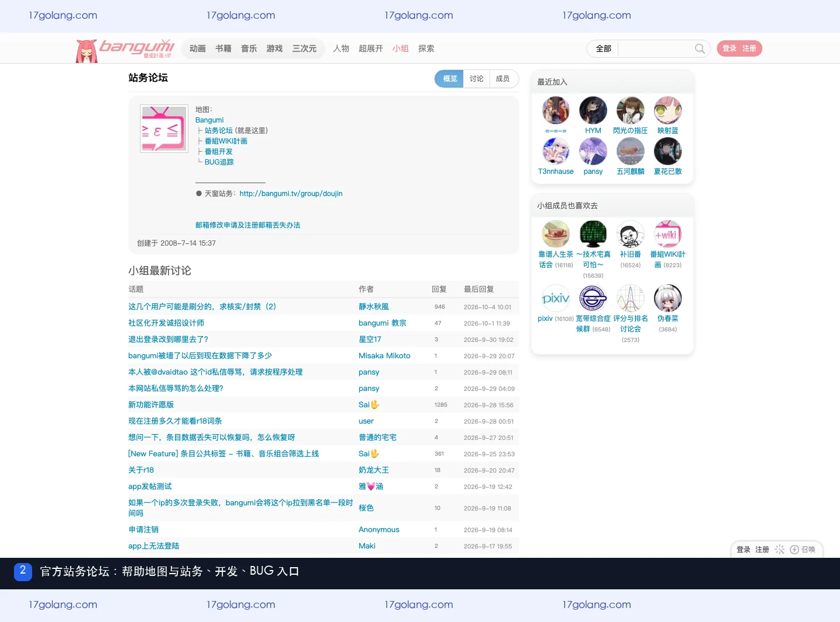Click 注册 in pink header button

[750, 48]
